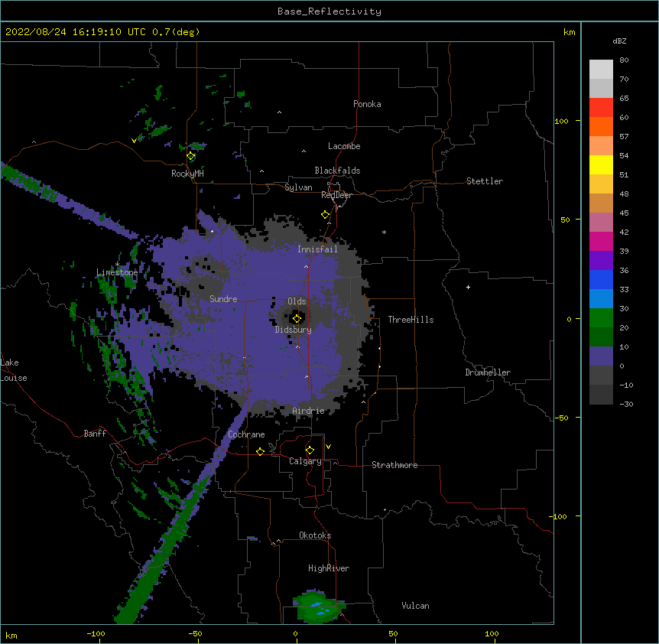Click the yellow marker above Calgary label

[x=310, y=450]
